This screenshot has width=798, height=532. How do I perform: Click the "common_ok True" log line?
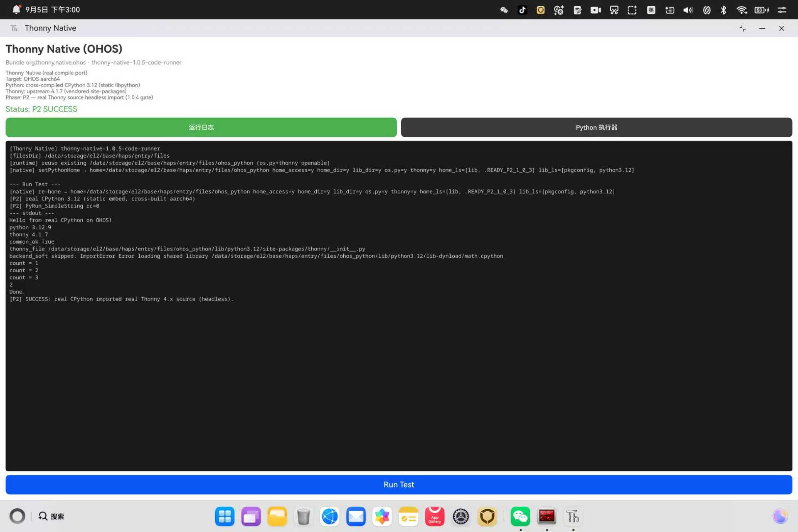[32, 241]
